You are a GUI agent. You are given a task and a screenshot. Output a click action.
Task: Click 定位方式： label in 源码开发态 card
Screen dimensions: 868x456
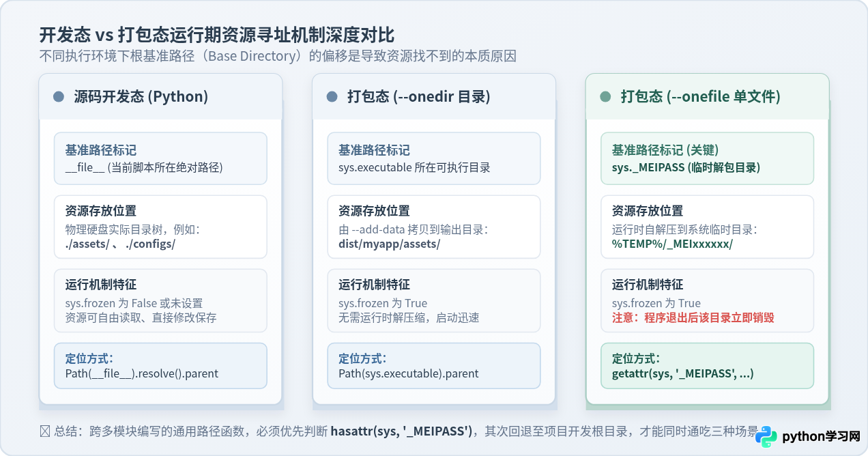pyautogui.click(x=89, y=358)
